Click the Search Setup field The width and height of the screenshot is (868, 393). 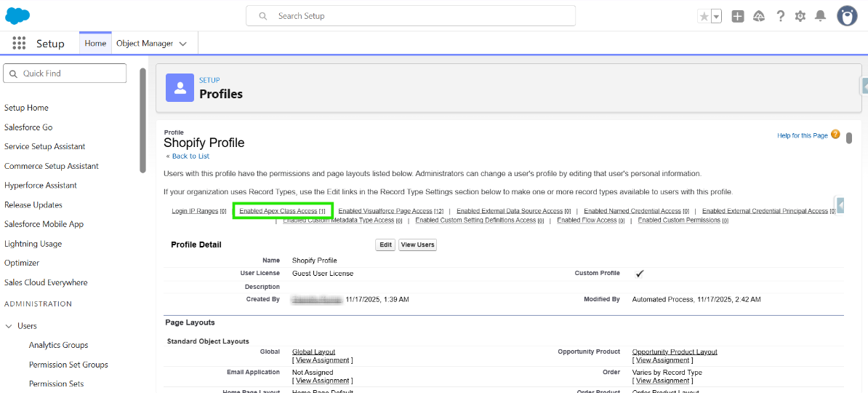click(x=411, y=16)
